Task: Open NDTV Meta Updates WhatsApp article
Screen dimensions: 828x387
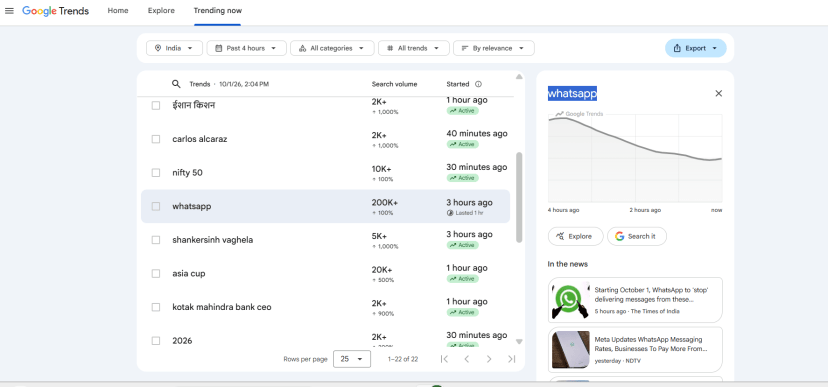Action: 635,350
